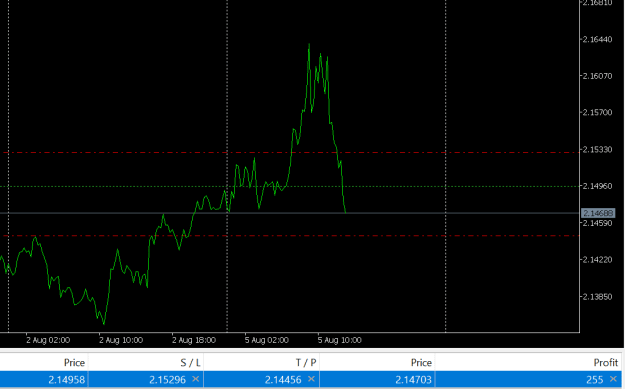Click the current price label 2.14688
Screen dimensions: 625x389
(x=598, y=213)
